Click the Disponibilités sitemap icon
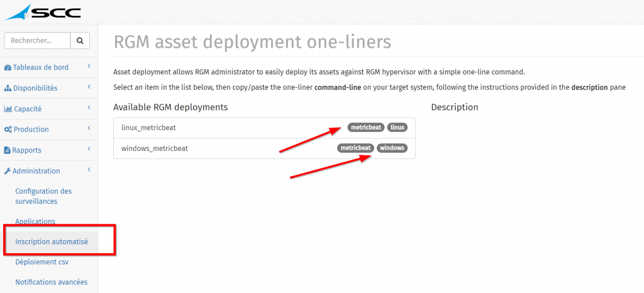 [x=8, y=88]
